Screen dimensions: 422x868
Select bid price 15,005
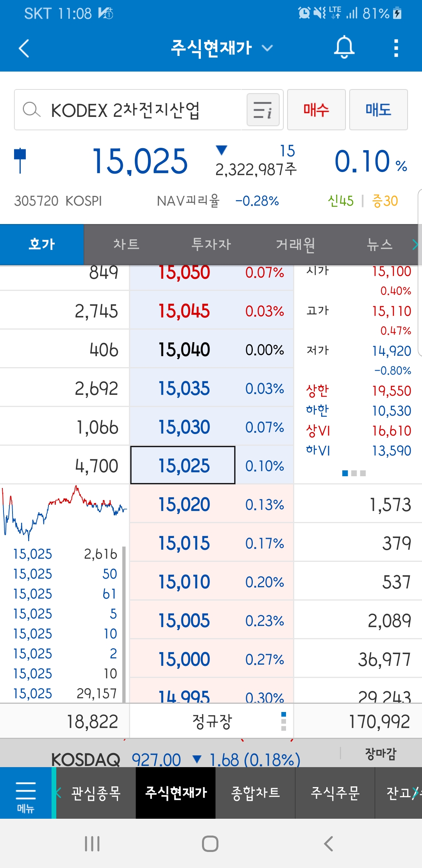tap(184, 621)
